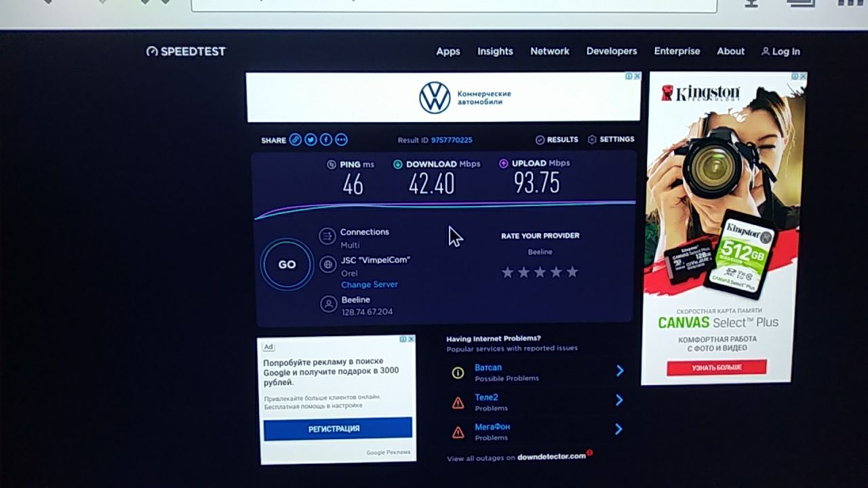Rate provider five stars
This screenshot has width=868, height=488.
tap(572, 272)
